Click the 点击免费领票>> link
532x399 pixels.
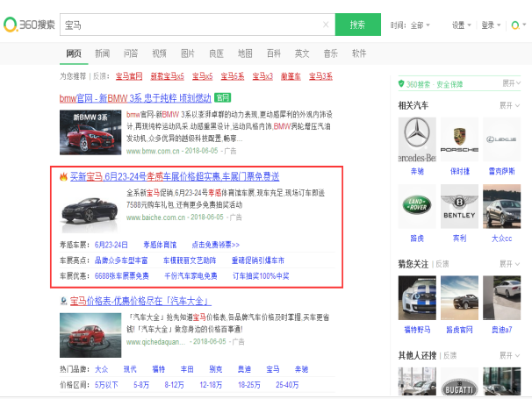click(x=215, y=245)
